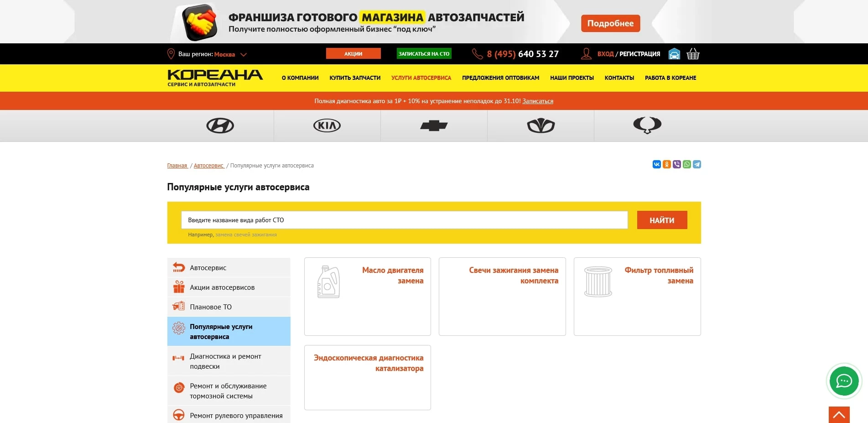Screen dimensions: 868x423
Task: Open the УСЛУГИ АВТОСЕРВИСА menu item
Action: tap(421, 78)
